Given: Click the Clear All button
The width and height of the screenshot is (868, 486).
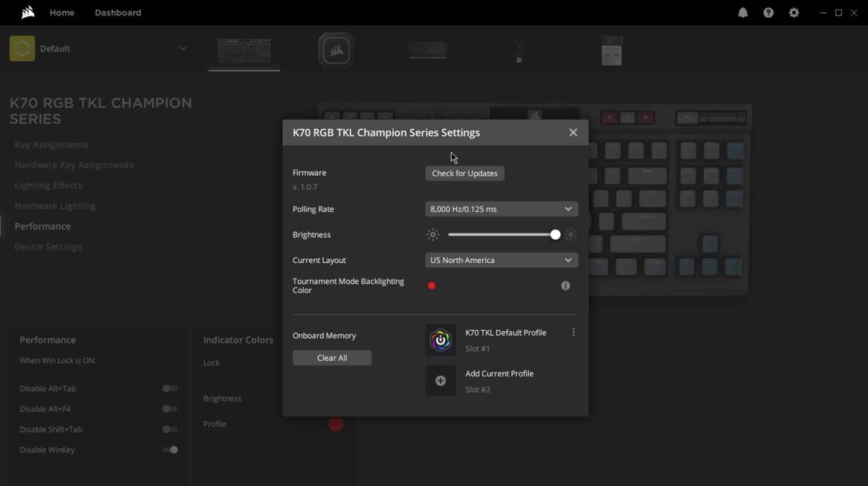Looking at the screenshot, I should tap(332, 358).
